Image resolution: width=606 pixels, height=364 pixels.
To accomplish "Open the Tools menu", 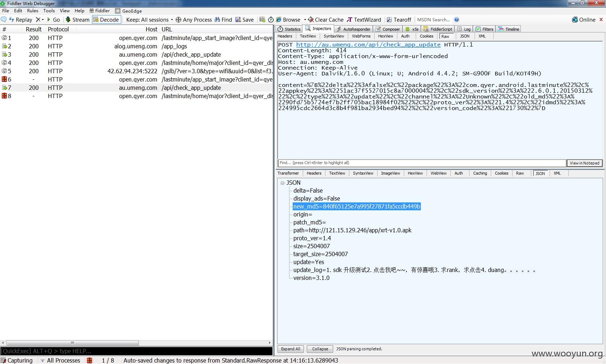I will tap(49, 11).
